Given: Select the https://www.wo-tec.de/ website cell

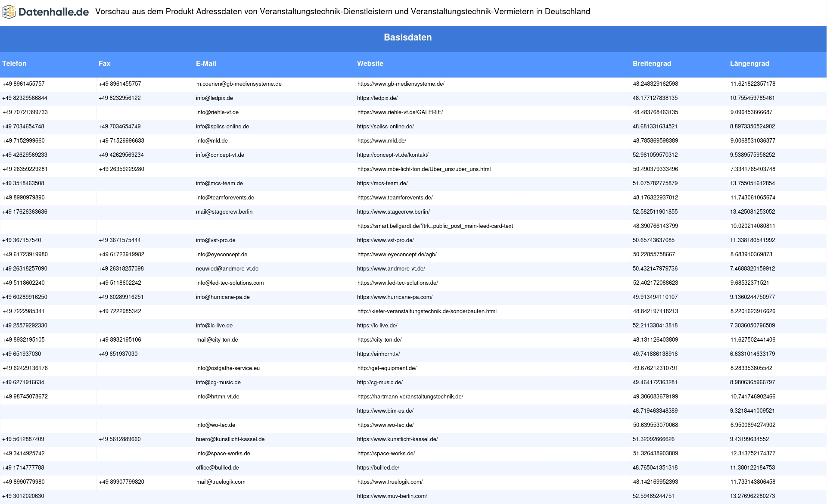Looking at the screenshot, I should [386, 425].
